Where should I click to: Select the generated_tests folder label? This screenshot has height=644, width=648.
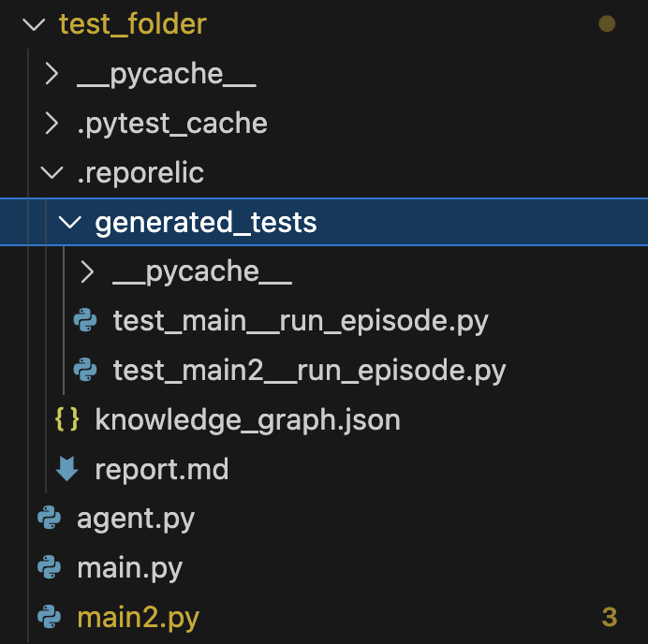[x=206, y=223]
